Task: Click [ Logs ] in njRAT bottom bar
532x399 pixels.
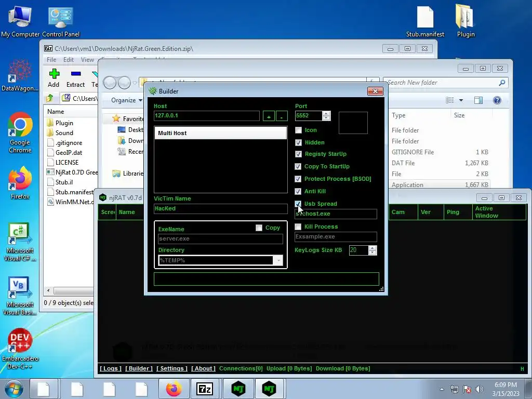Action: pyautogui.click(x=111, y=368)
